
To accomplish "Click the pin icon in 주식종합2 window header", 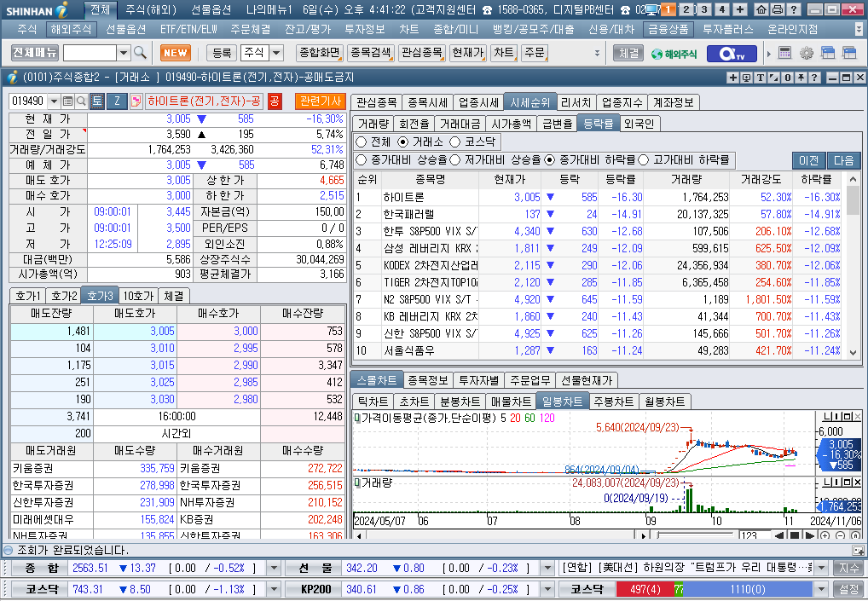I will coord(801,78).
